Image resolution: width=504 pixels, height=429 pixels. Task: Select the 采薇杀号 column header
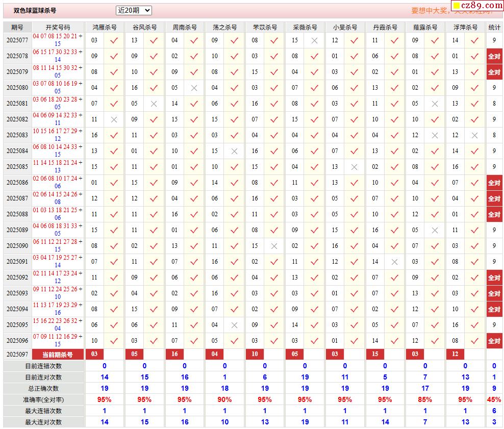(x=305, y=28)
